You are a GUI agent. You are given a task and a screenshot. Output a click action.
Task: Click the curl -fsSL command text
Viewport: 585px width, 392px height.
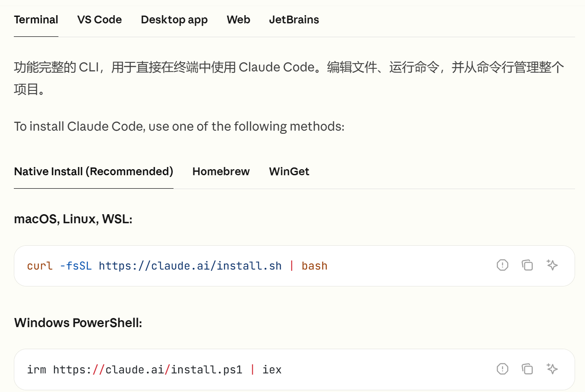coord(177,266)
